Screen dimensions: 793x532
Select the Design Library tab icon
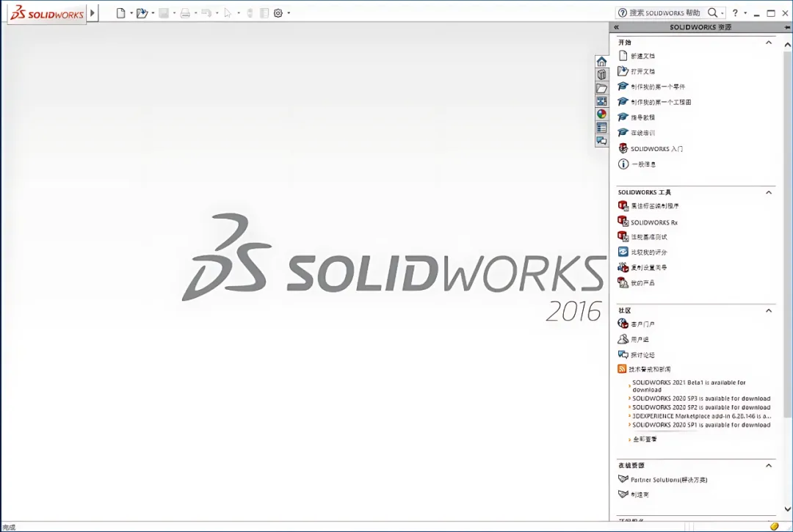(x=601, y=75)
